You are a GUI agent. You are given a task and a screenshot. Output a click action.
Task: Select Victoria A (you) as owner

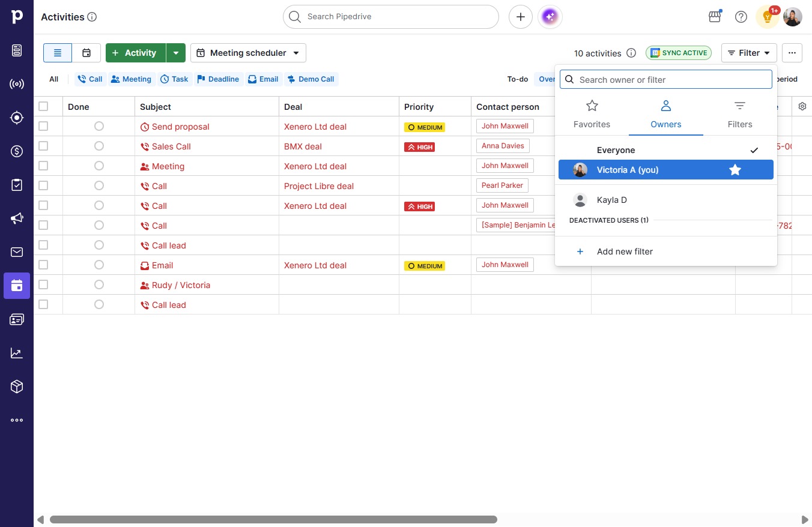666,170
